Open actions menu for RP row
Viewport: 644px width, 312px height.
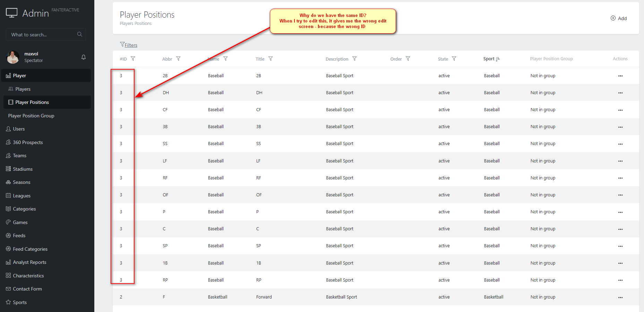(620, 280)
